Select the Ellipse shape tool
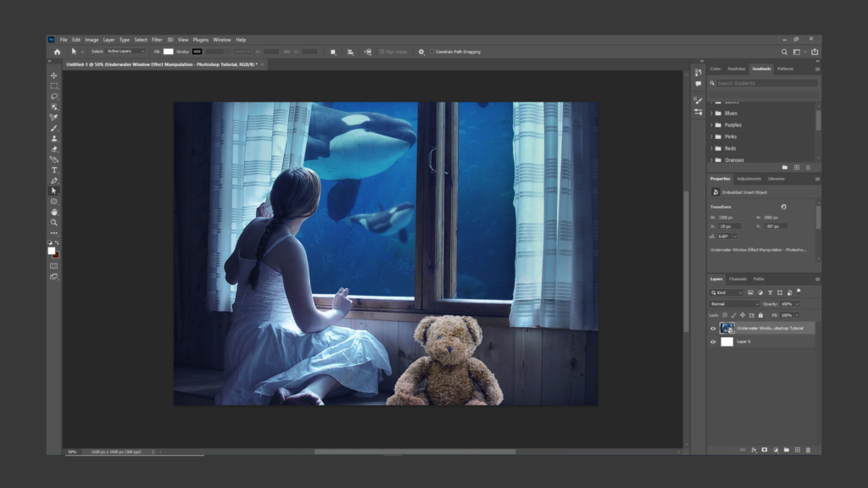Viewport: 868px width, 488px height. point(53,202)
